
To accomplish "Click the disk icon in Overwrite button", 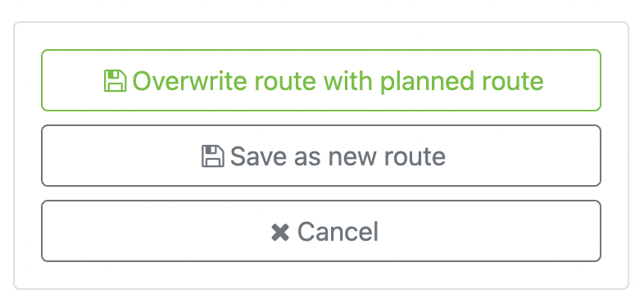I will click(x=115, y=80).
